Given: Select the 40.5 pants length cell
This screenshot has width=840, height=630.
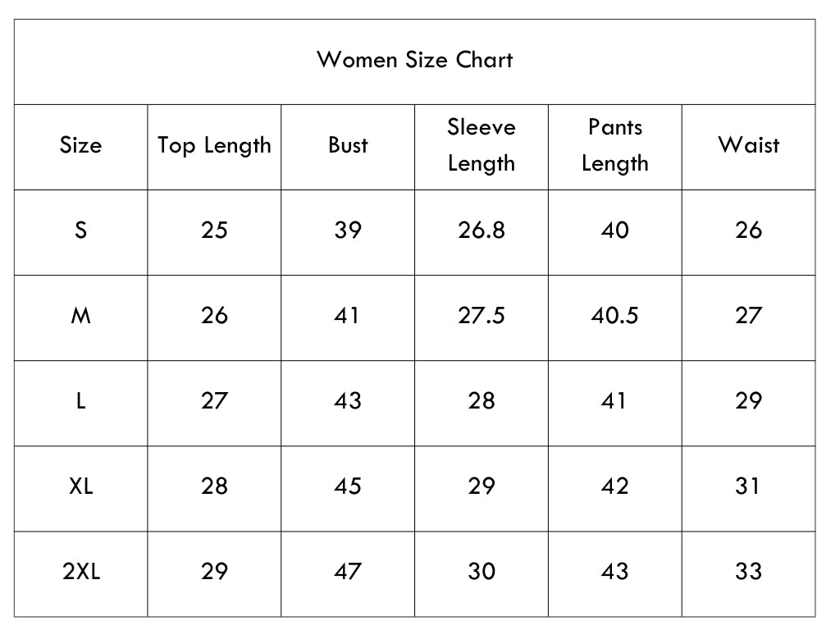Looking at the screenshot, I should coord(615,316).
